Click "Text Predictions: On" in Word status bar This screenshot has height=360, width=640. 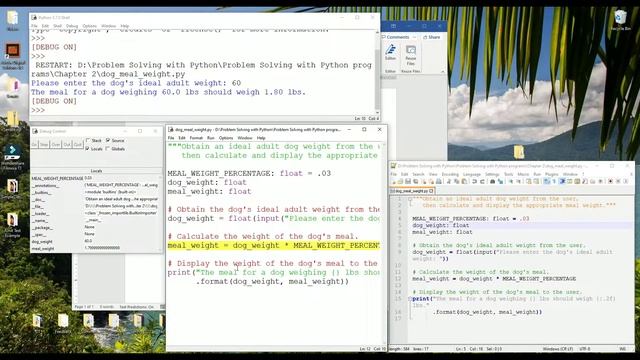click(x=137, y=307)
